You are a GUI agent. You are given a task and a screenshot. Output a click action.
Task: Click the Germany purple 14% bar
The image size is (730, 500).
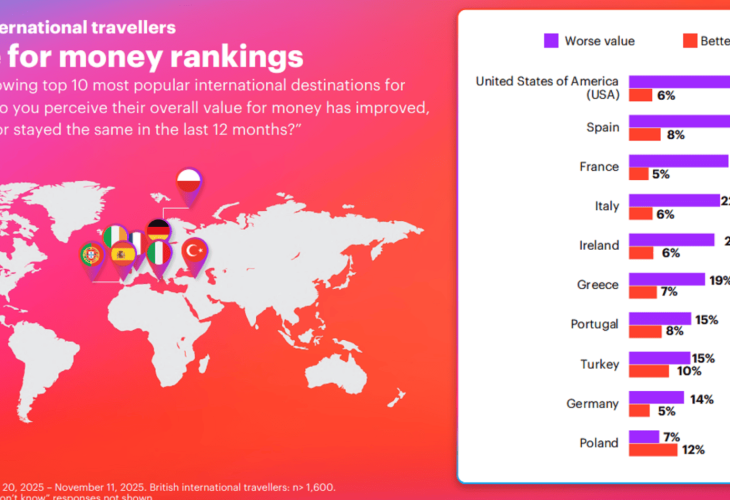[655, 397]
